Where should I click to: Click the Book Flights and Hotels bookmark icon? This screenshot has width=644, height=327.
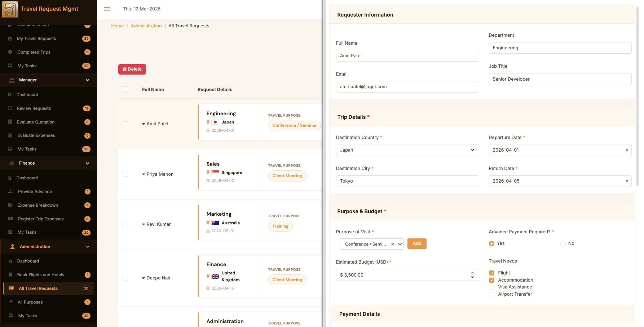(x=10, y=275)
